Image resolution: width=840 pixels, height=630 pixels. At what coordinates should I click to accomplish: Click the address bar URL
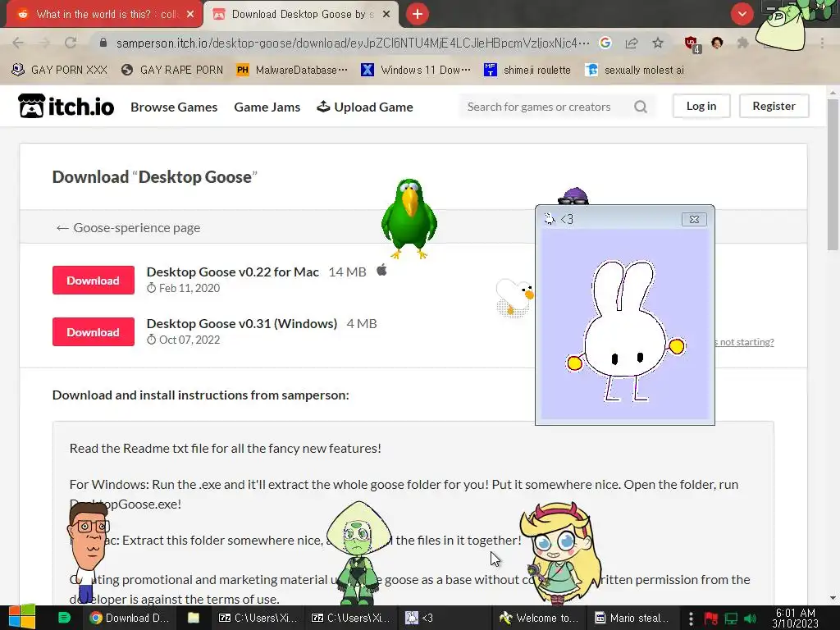pos(353,43)
